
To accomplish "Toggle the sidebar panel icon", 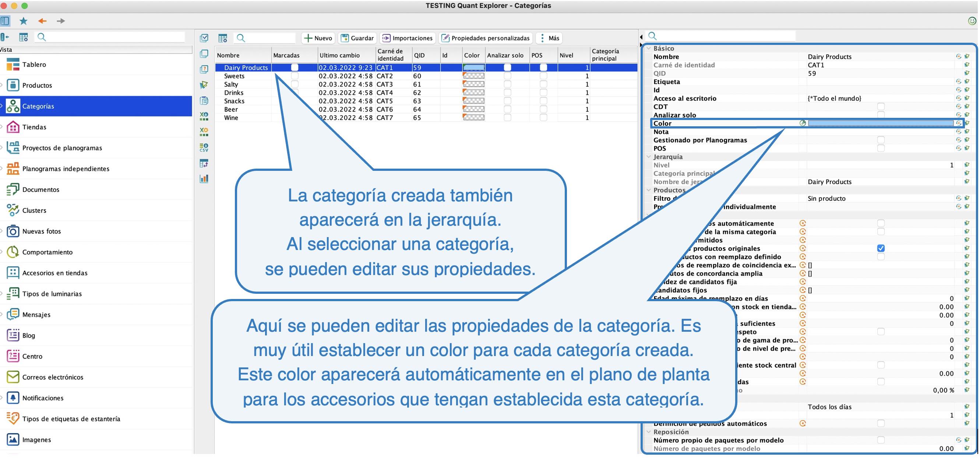I will point(5,21).
